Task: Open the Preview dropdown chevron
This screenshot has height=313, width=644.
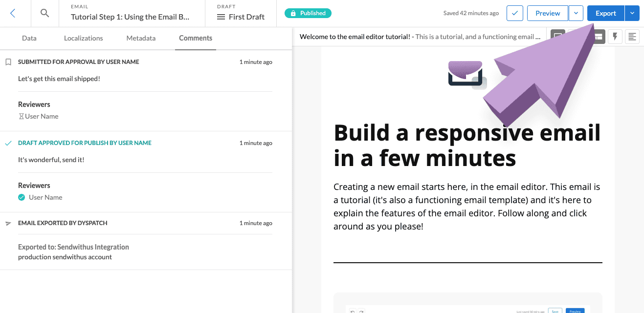Action: click(576, 13)
